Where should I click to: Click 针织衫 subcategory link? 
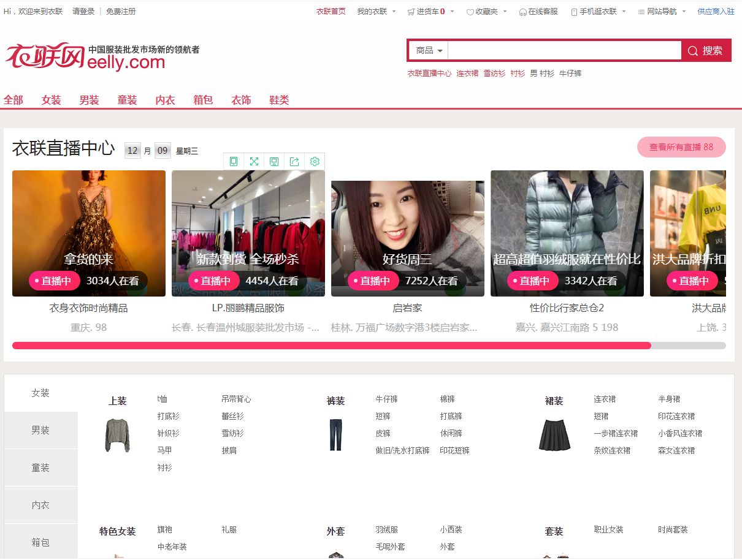(169, 434)
